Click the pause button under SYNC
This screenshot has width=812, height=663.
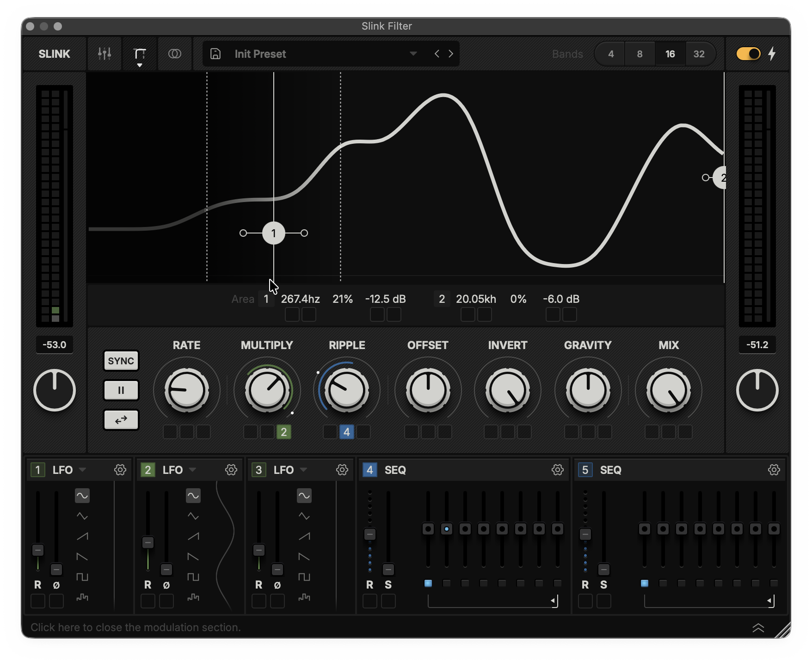pos(121,390)
